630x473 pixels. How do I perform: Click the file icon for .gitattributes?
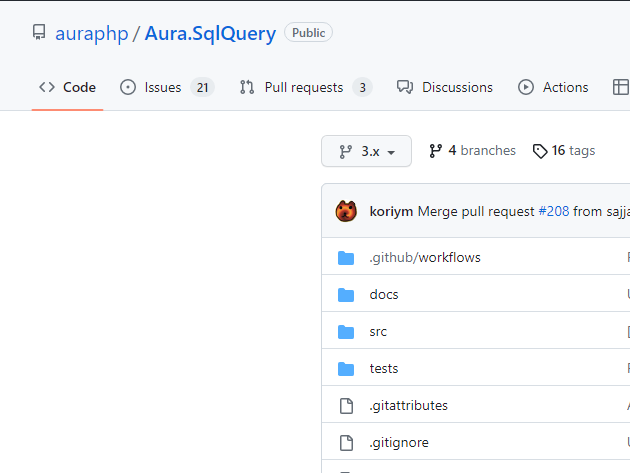pyautogui.click(x=346, y=406)
